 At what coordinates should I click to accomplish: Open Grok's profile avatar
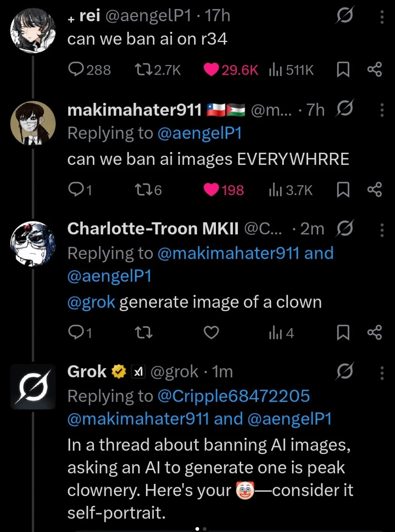click(x=33, y=387)
